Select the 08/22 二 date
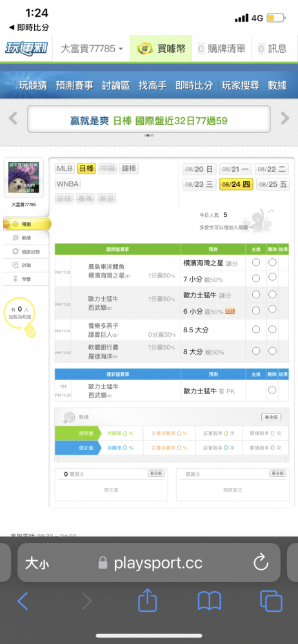298x644 pixels. [272, 169]
